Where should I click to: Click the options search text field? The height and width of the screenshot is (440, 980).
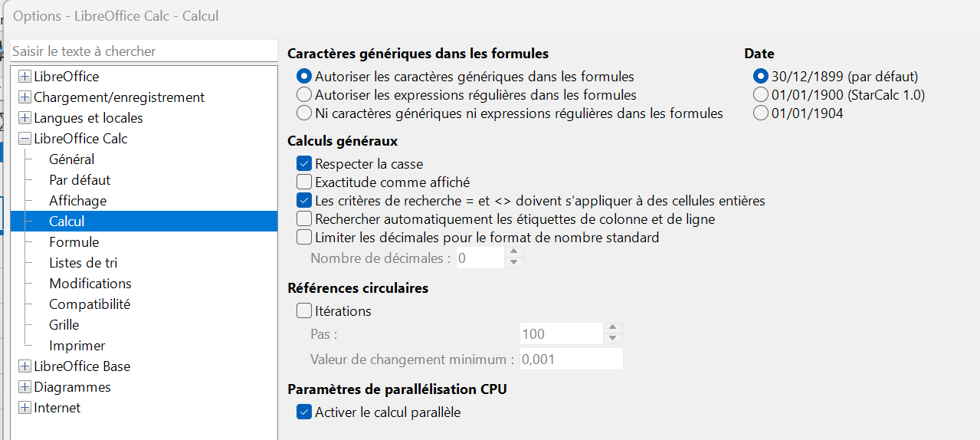coord(144,51)
